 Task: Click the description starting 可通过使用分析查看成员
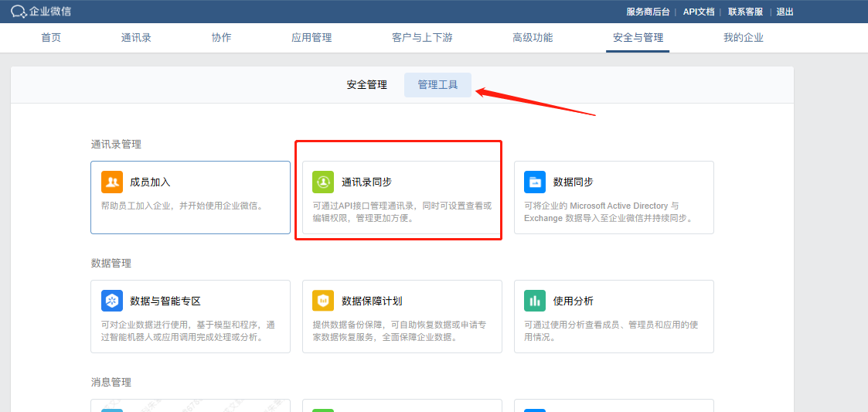point(611,331)
